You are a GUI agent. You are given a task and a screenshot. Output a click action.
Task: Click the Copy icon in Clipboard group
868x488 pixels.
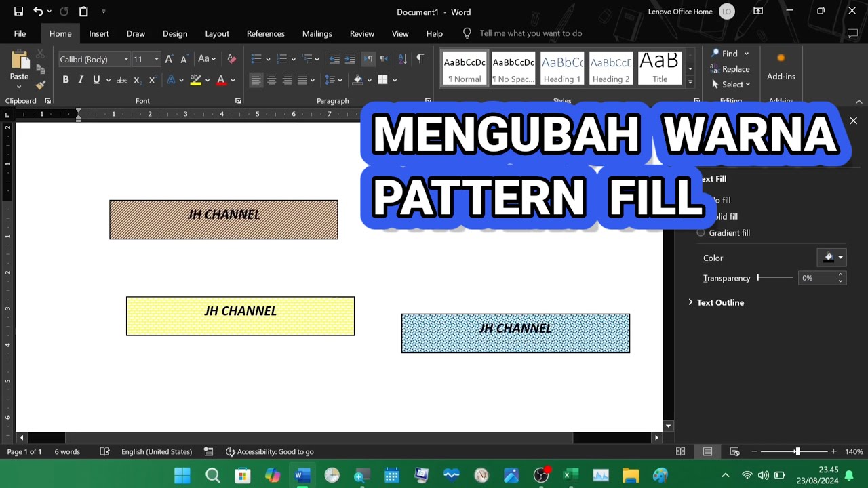40,69
